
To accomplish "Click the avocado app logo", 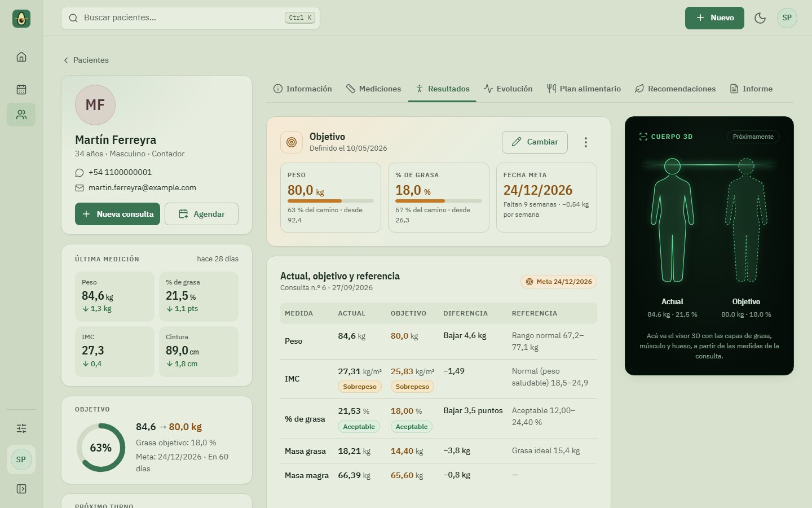I will pyautogui.click(x=21, y=19).
